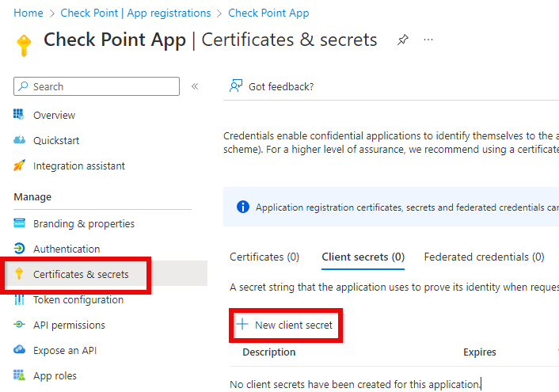The width and height of the screenshot is (559, 392).
Task: Click the Expires column header
Action: point(480,352)
